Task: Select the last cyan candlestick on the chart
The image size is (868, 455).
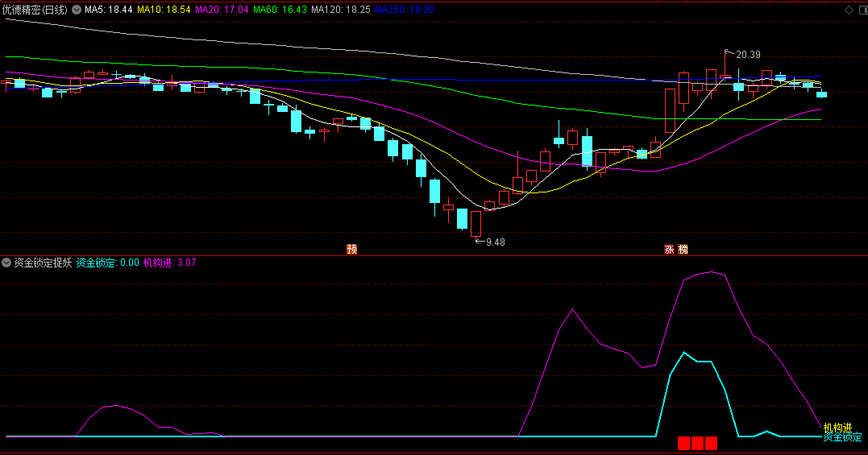Action: pyautogui.click(x=821, y=94)
